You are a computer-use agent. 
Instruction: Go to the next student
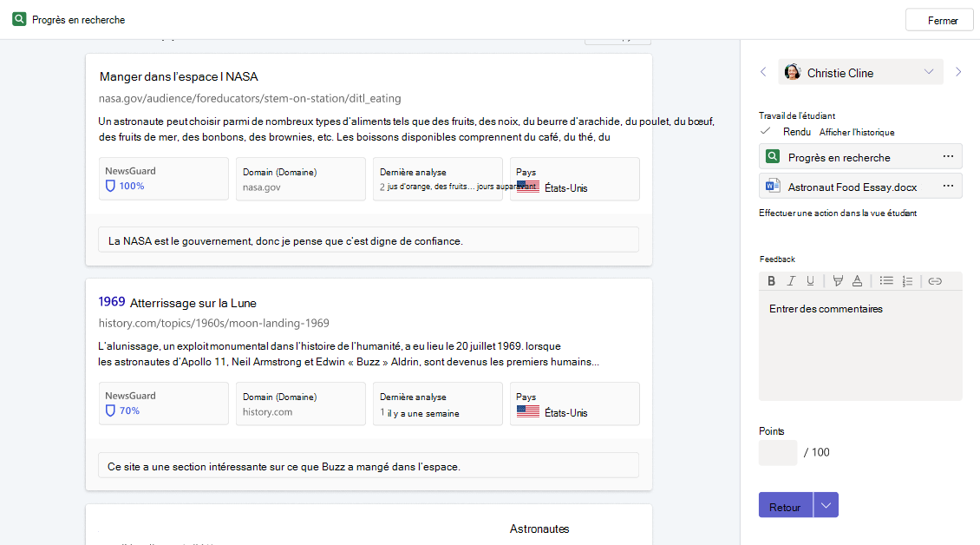point(958,72)
